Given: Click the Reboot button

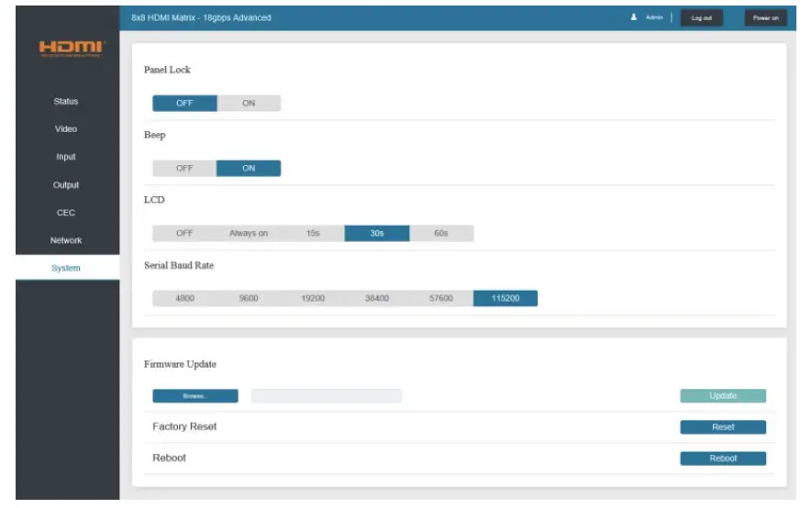Looking at the screenshot, I should (723, 458).
